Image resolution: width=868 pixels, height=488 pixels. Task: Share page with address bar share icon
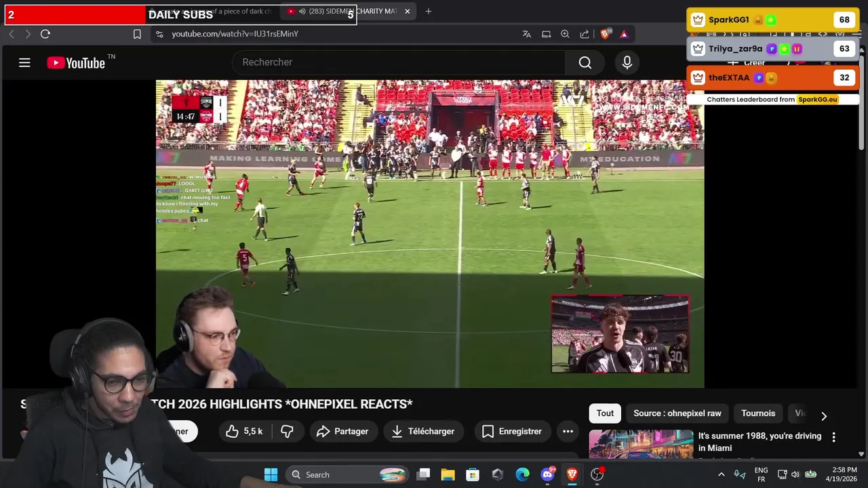(x=585, y=34)
